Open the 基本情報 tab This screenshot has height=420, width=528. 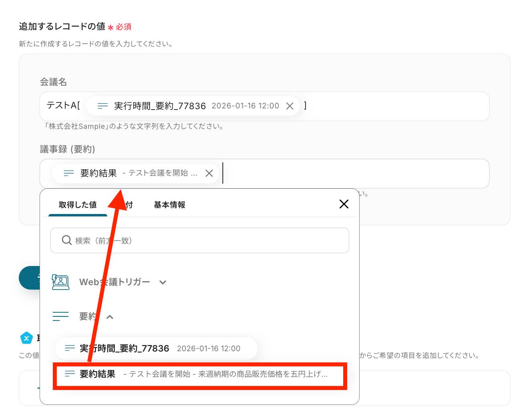pyautogui.click(x=169, y=205)
